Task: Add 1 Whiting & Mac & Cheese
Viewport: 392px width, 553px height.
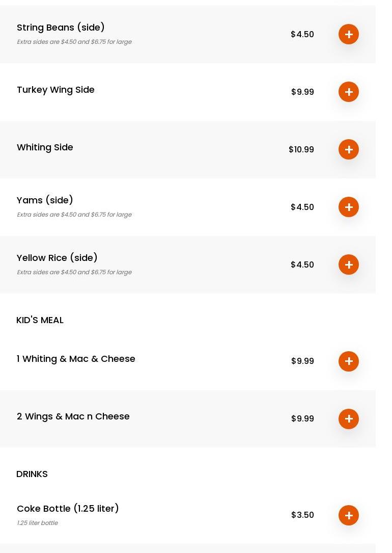Action: point(349,361)
